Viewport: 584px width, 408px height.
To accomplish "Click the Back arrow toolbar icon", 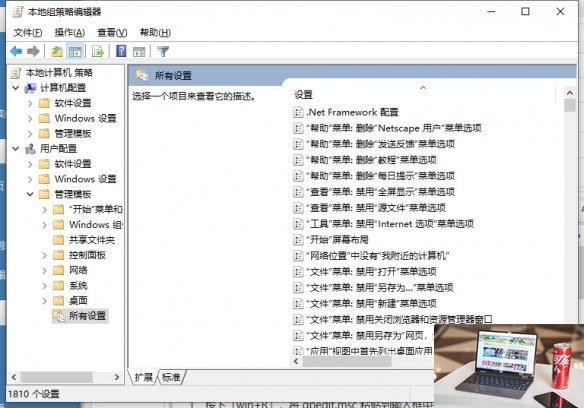I will pyautogui.click(x=16, y=51).
